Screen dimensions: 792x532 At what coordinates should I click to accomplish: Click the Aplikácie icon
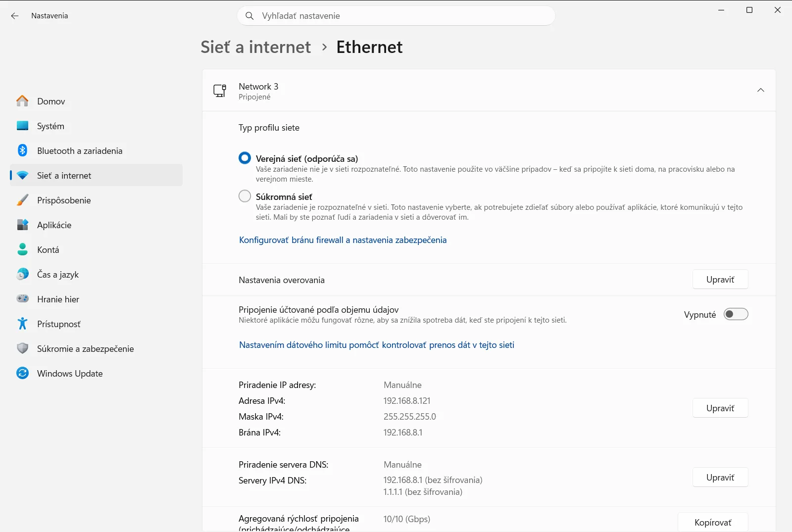tap(22, 225)
